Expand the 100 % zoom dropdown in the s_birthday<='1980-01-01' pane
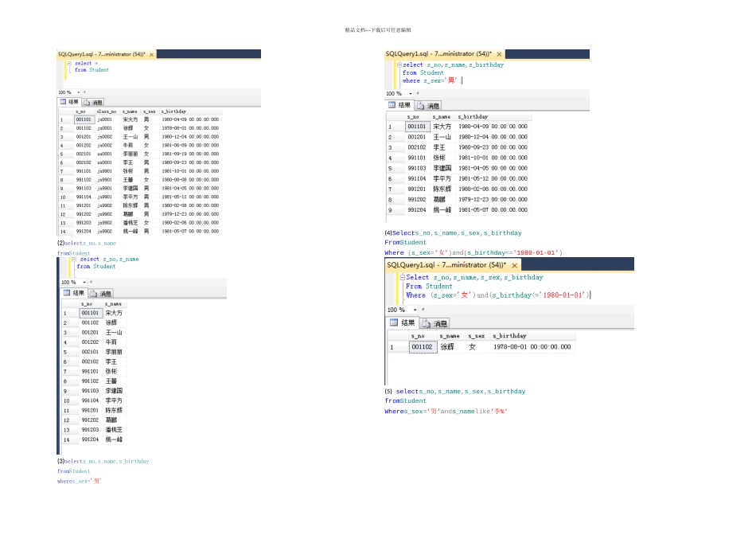 coord(414,310)
